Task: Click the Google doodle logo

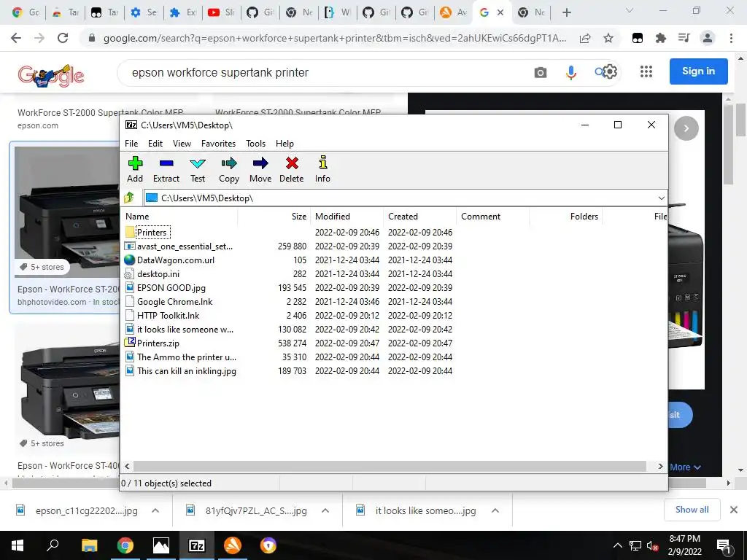Action: click(x=51, y=75)
